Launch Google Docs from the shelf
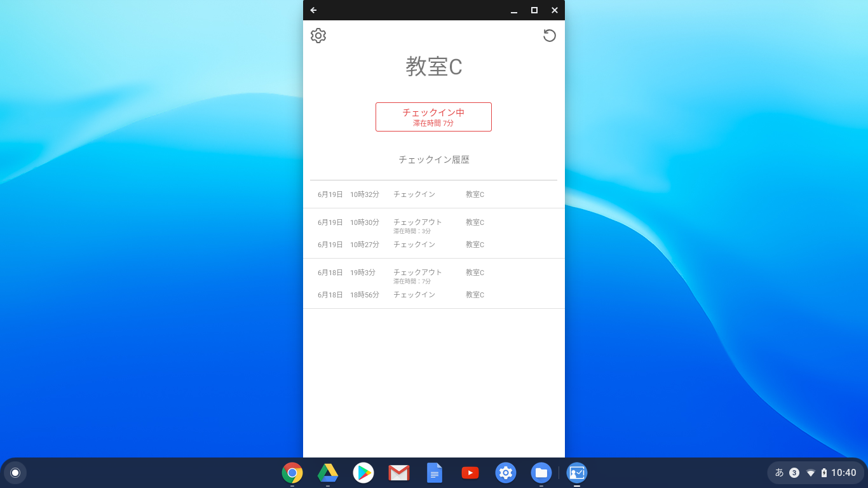Image resolution: width=868 pixels, height=488 pixels. [435, 473]
